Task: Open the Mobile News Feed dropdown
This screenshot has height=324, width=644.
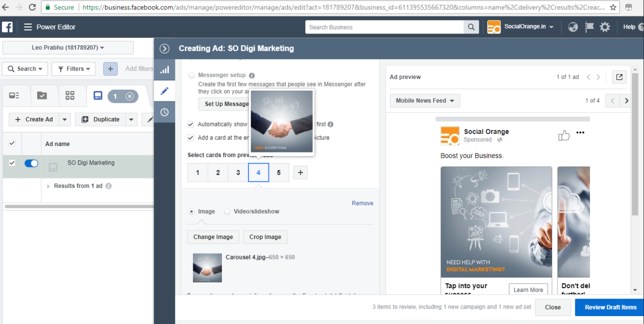Action: tap(424, 100)
